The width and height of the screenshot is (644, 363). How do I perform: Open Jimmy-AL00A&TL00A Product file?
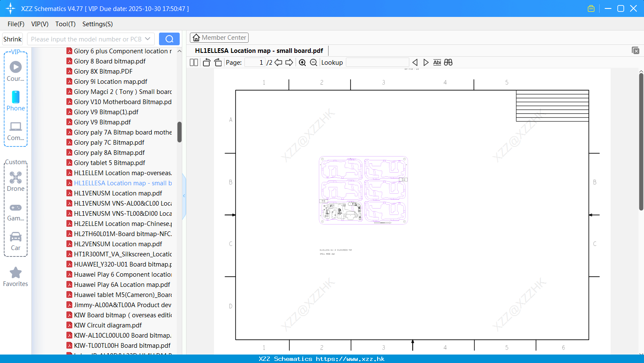[x=123, y=305]
